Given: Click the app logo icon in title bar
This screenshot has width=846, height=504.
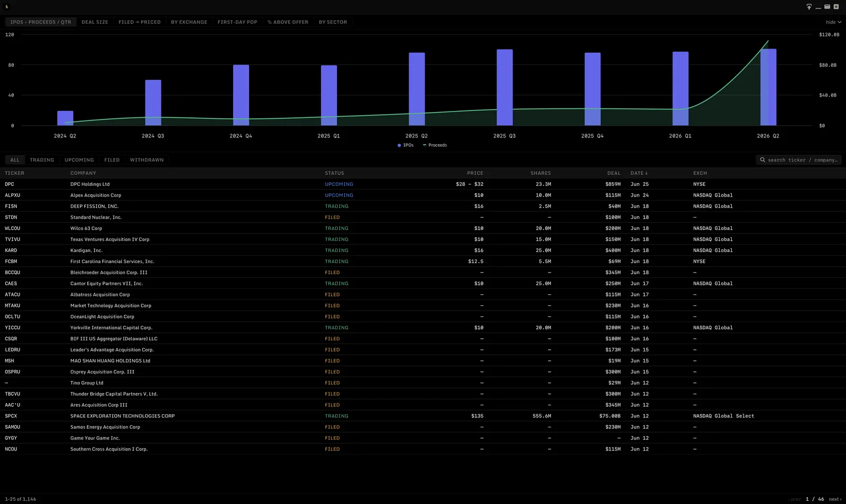Looking at the screenshot, I should (x=7, y=7).
